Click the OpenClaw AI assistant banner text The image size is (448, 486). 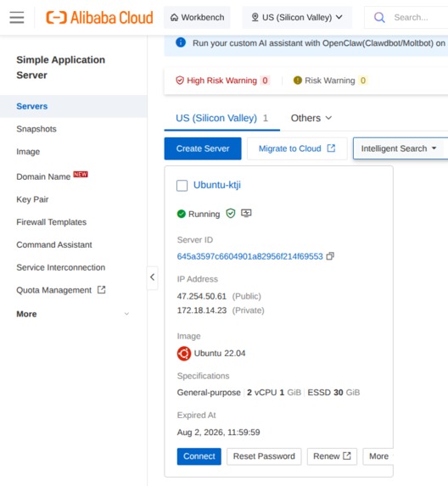pos(319,43)
